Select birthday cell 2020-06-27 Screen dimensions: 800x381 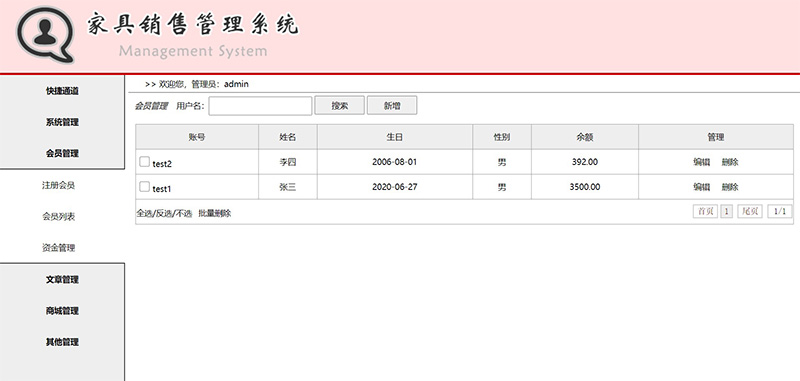pos(395,187)
